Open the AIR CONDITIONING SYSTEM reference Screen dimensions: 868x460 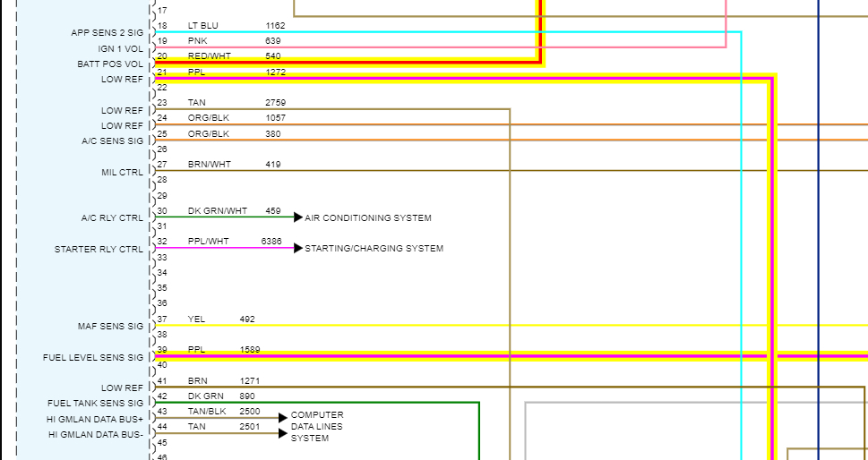pyautogui.click(x=368, y=217)
